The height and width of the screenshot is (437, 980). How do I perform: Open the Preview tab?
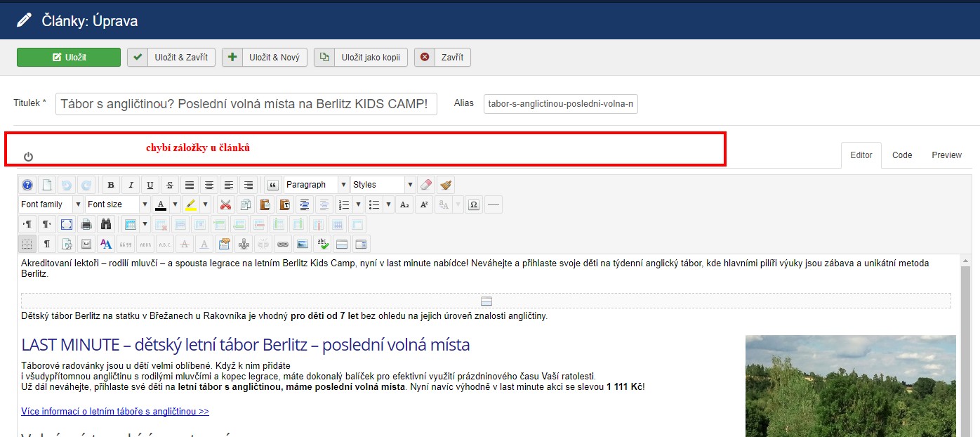click(946, 155)
